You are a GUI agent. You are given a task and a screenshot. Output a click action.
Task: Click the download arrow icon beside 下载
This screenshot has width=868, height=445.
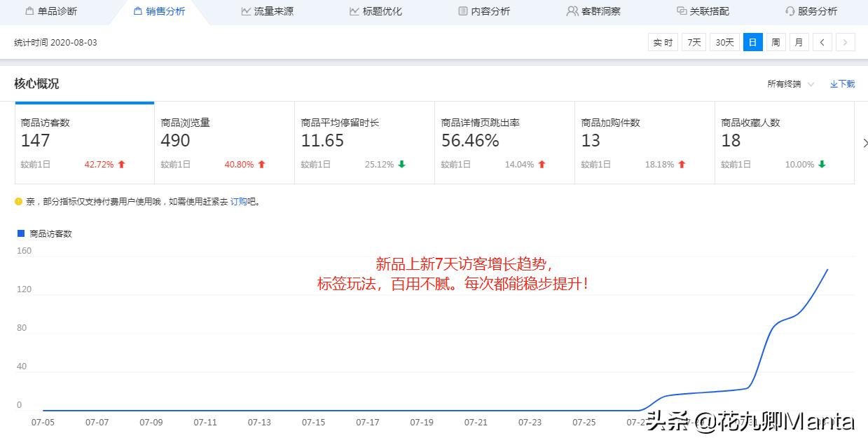click(833, 83)
